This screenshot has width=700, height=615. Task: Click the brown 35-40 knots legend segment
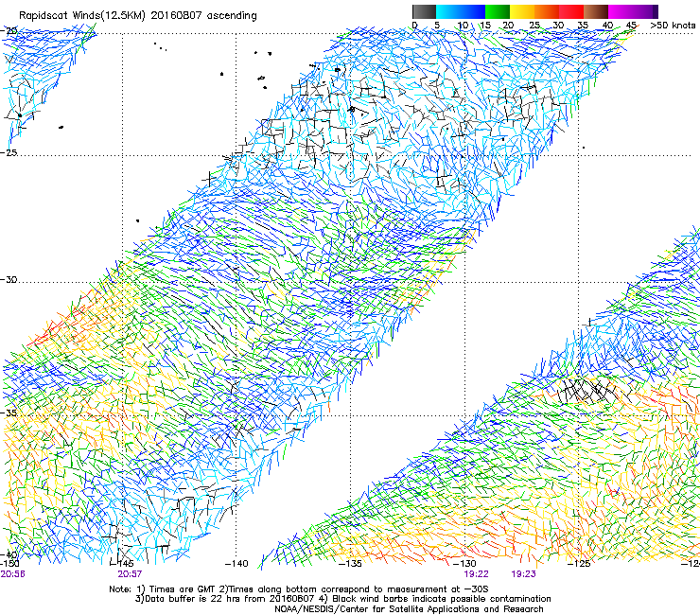tap(596, 11)
